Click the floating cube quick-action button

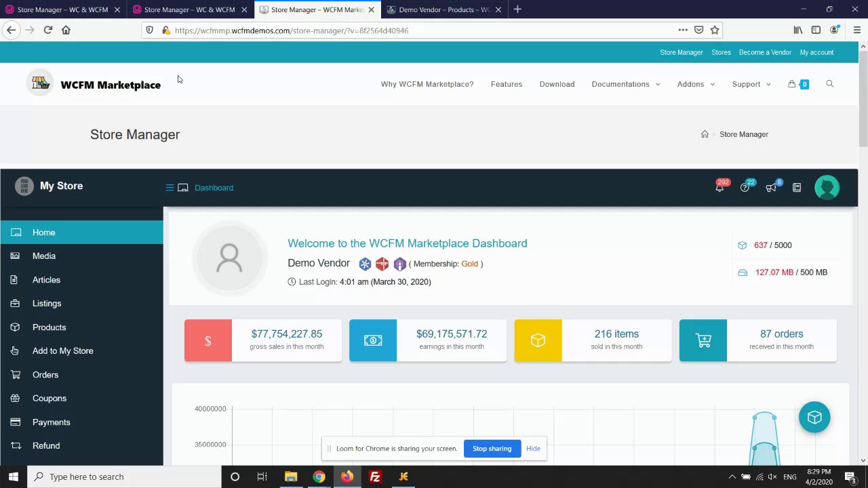814,417
